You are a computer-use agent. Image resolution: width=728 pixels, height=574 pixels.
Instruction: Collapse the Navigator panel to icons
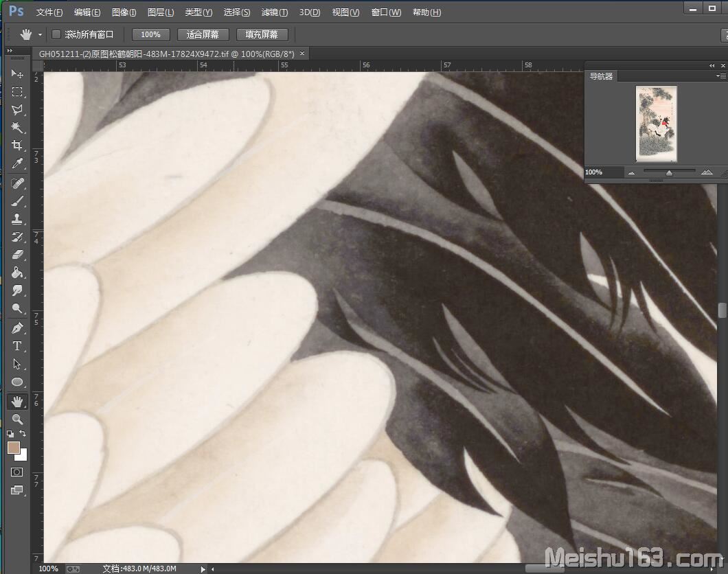712,66
